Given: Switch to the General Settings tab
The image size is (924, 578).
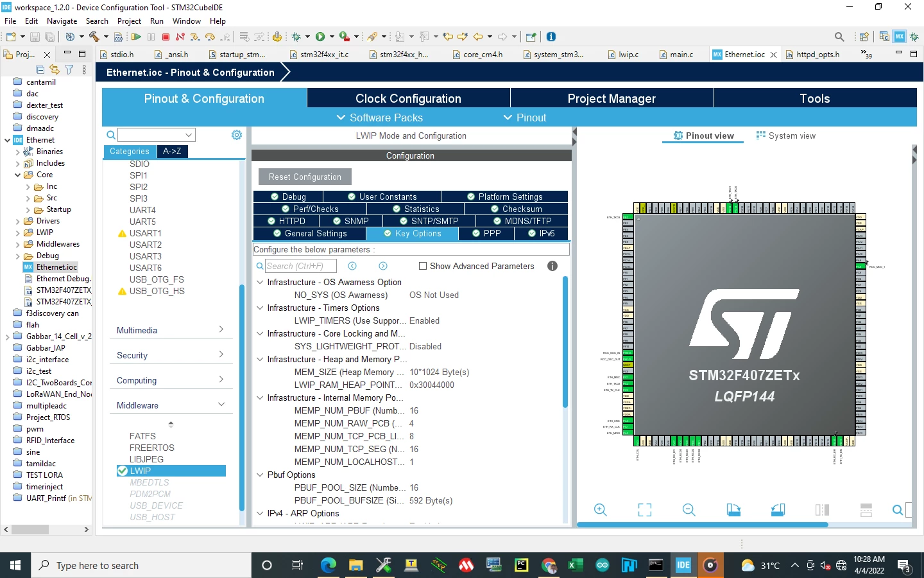Looking at the screenshot, I should click(x=310, y=234).
